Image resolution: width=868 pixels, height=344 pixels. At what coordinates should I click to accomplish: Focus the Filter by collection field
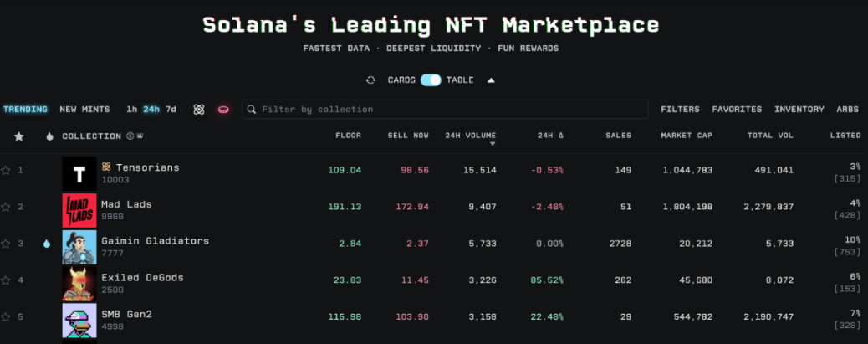(x=452, y=110)
